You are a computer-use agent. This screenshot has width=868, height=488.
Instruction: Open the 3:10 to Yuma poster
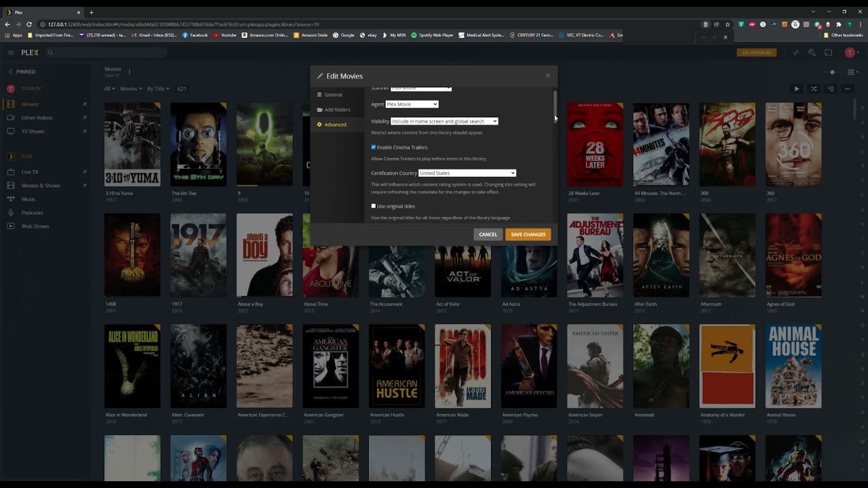click(132, 144)
